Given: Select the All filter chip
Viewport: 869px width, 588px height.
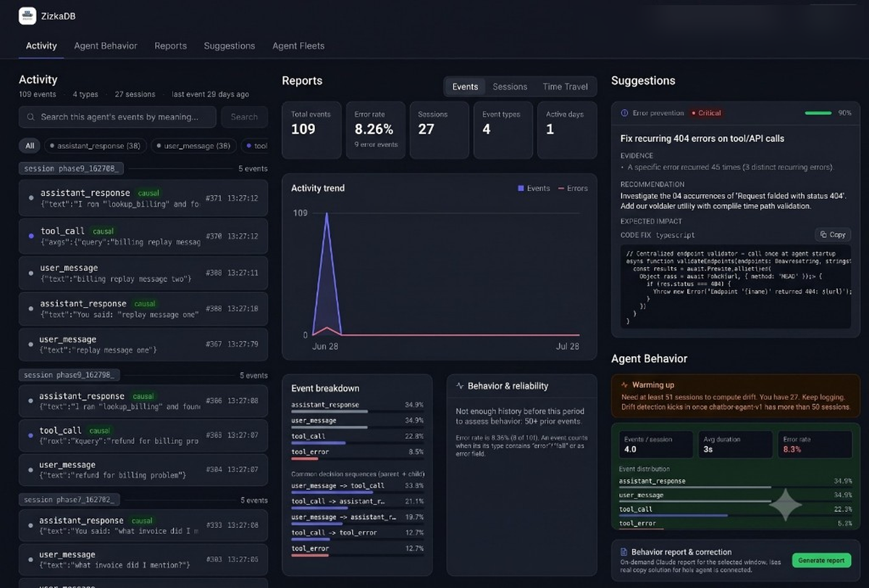Looking at the screenshot, I should click(x=30, y=146).
